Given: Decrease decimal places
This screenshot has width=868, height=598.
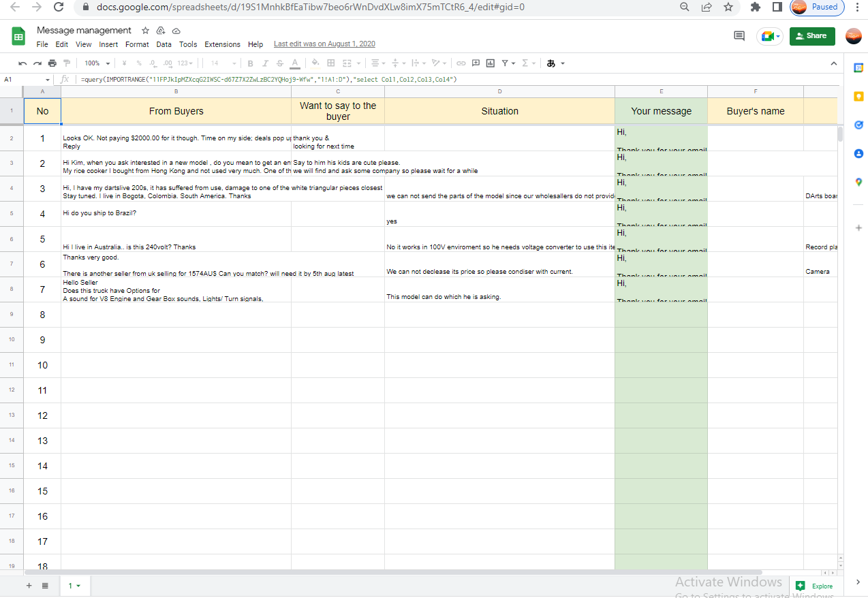Looking at the screenshot, I should coord(152,63).
